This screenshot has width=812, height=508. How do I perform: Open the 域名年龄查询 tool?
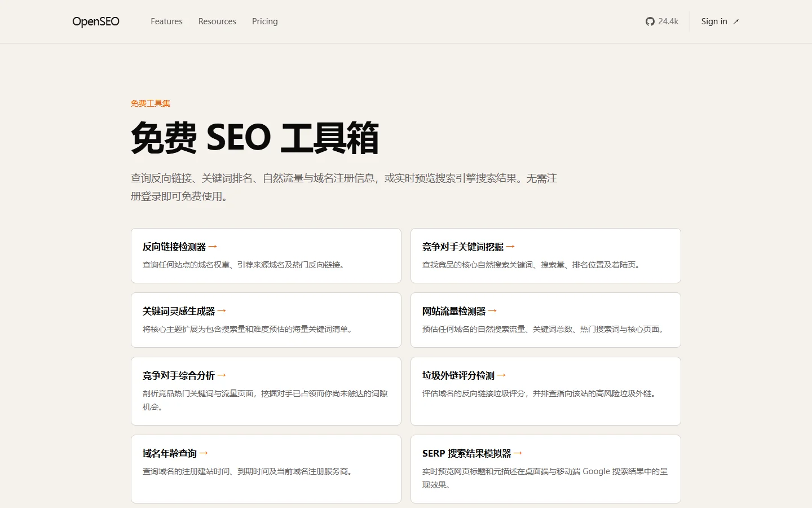click(x=266, y=469)
